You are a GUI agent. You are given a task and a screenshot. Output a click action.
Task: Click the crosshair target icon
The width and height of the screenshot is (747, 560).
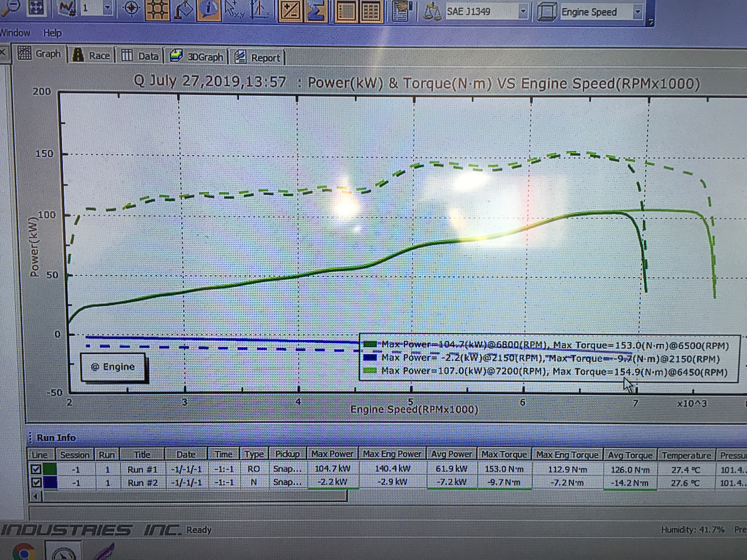tap(132, 8)
